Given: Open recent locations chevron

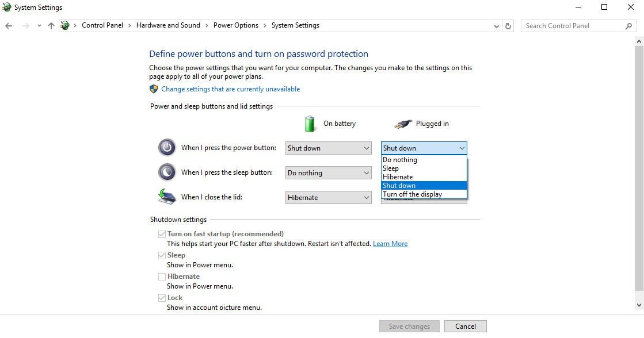Looking at the screenshot, I should pos(39,26).
